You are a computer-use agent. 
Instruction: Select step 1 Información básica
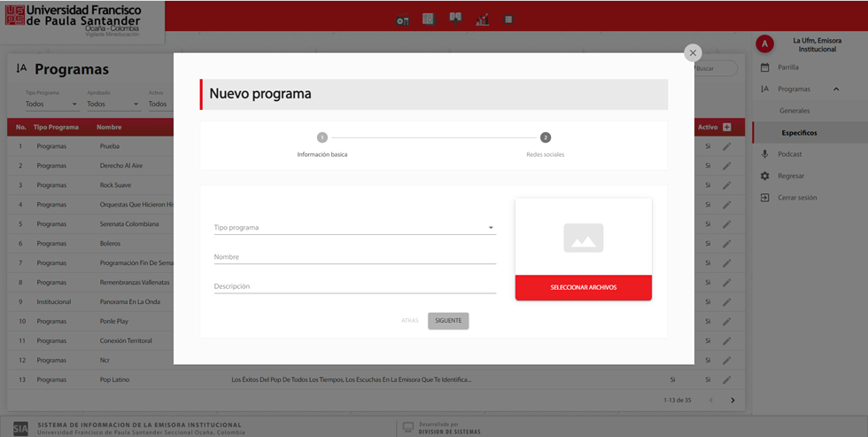pos(322,137)
